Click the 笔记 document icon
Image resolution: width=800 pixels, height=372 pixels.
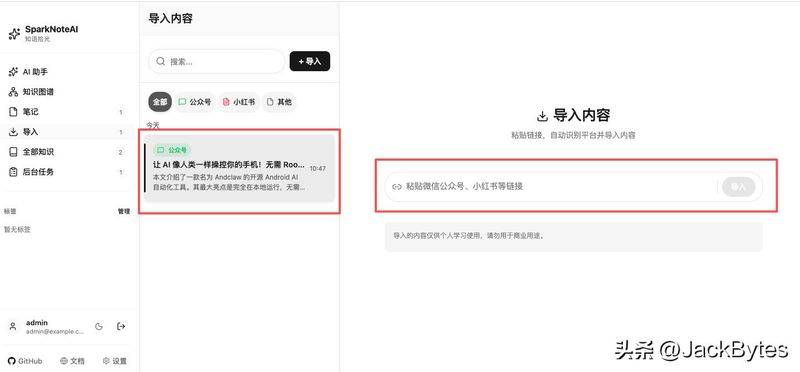(13, 112)
